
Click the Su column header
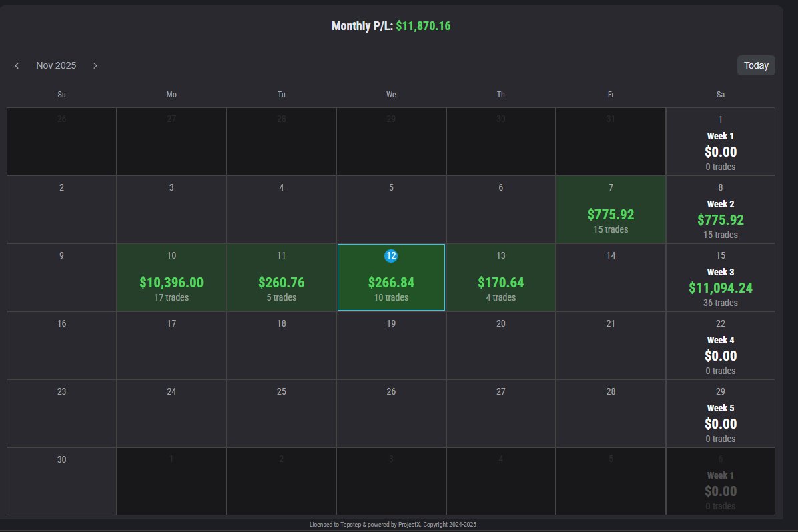61,95
